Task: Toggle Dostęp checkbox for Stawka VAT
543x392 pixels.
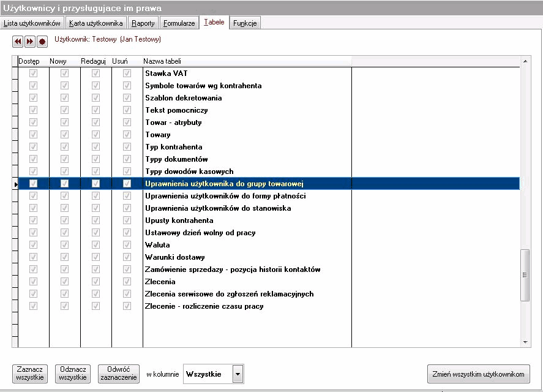Action: click(x=33, y=73)
